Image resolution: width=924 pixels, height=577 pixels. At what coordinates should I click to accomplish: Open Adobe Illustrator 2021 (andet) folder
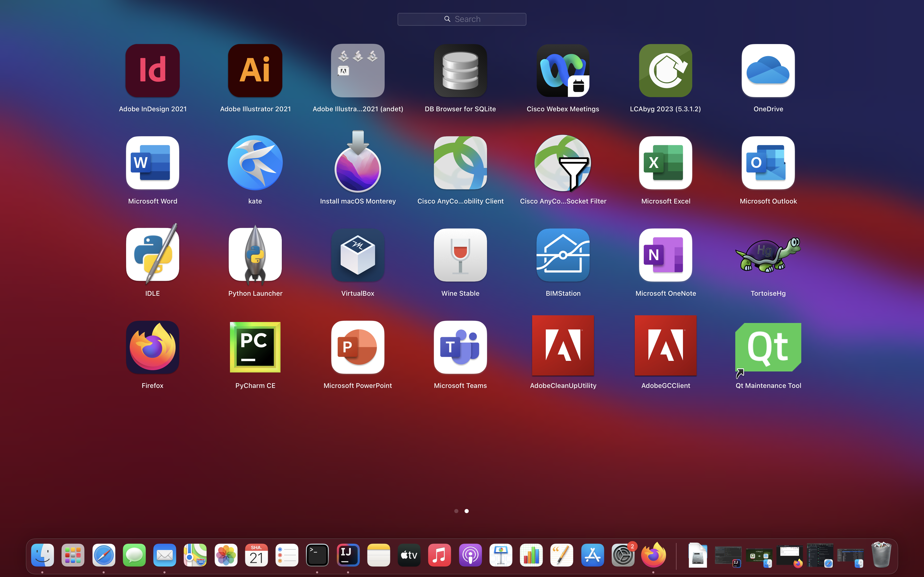click(357, 71)
